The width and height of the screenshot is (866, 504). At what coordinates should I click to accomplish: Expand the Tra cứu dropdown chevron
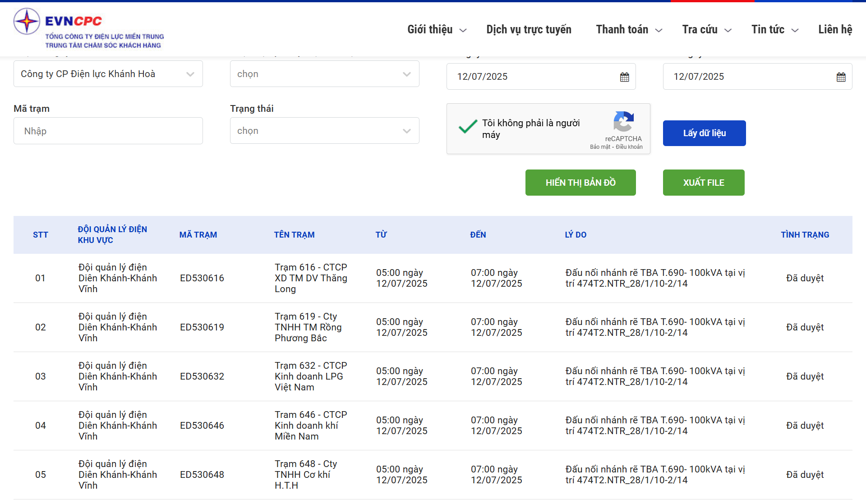point(728,30)
